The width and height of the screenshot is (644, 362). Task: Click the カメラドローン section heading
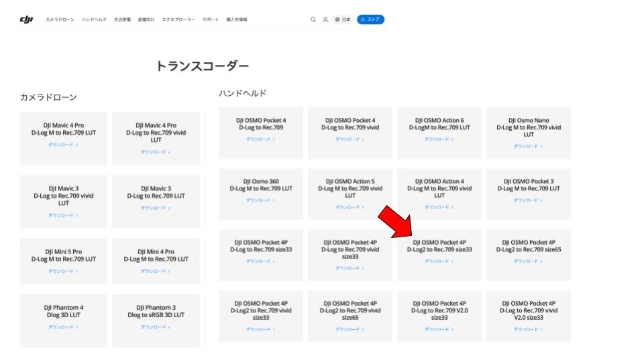pyautogui.click(x=48, y=97)
